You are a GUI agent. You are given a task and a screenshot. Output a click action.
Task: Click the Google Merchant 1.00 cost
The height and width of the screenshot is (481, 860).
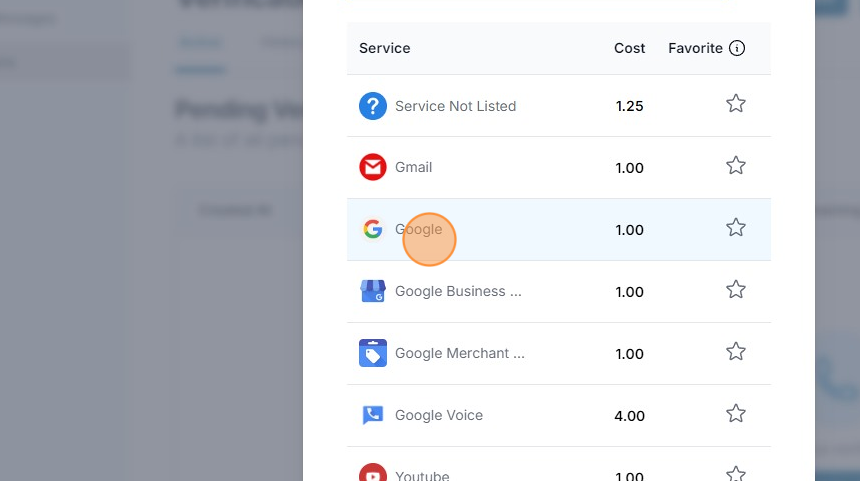(629, 354)
